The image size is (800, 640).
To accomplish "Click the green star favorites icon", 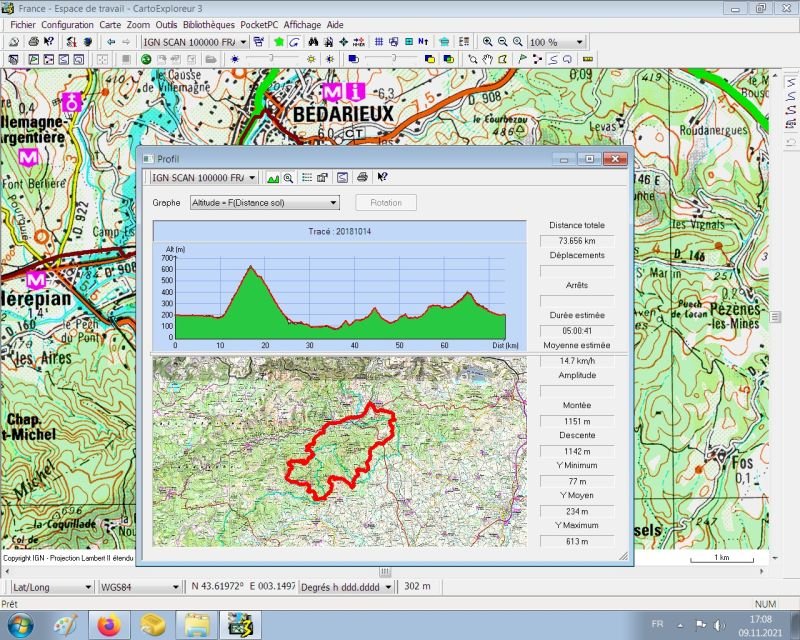I will click(x=279, y=42).
